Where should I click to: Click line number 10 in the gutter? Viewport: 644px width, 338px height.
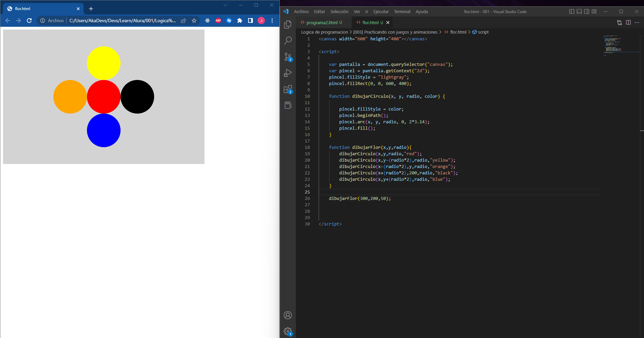coord(307,96)
